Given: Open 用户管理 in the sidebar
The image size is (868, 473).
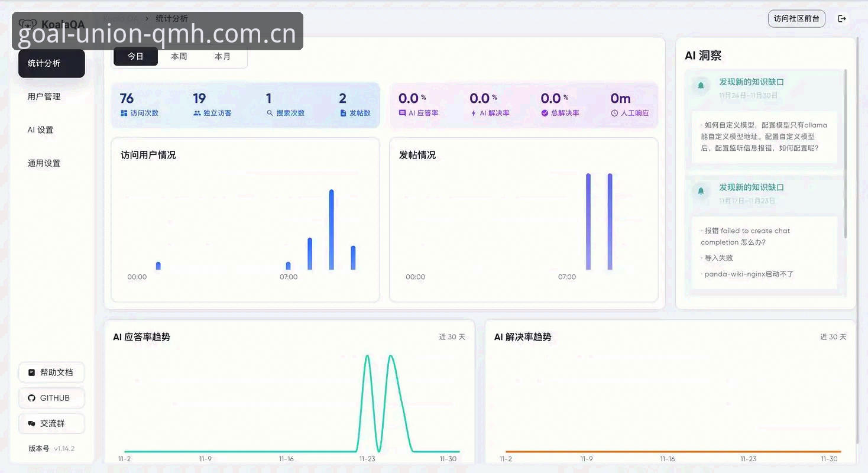Looking at the screenshot, I should coord(51,96).
